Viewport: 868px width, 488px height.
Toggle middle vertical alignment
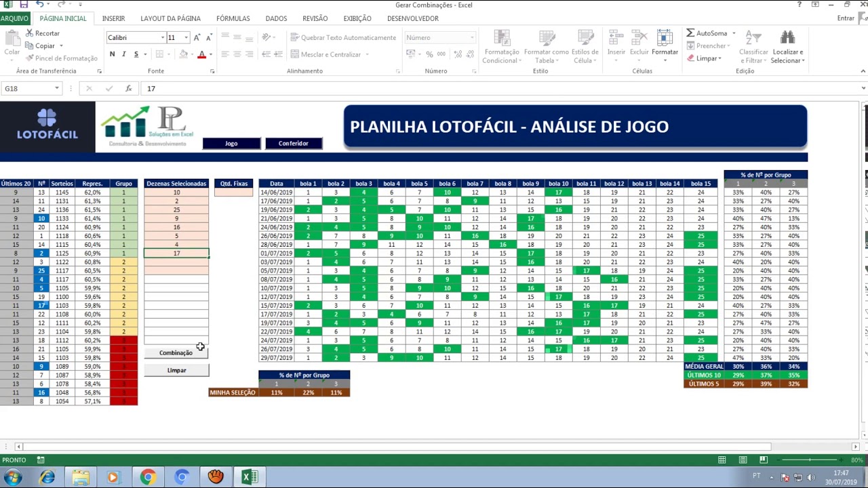pos(237,37)
